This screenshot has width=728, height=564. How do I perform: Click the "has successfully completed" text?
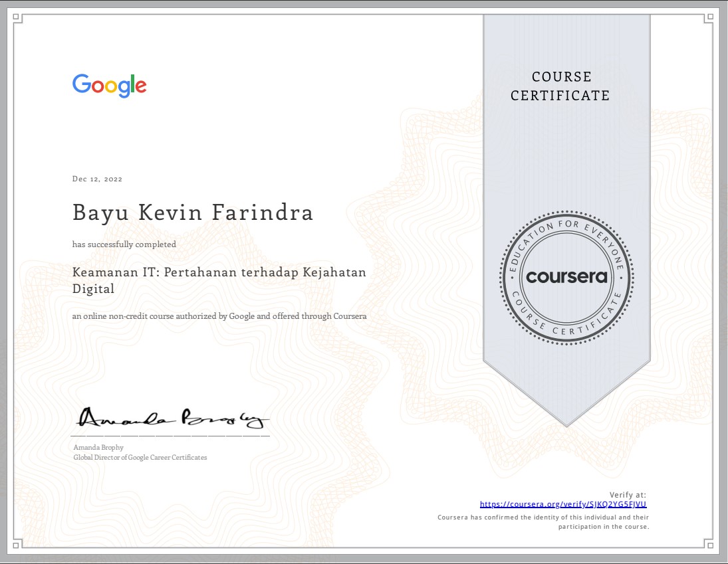pos(124,244)
